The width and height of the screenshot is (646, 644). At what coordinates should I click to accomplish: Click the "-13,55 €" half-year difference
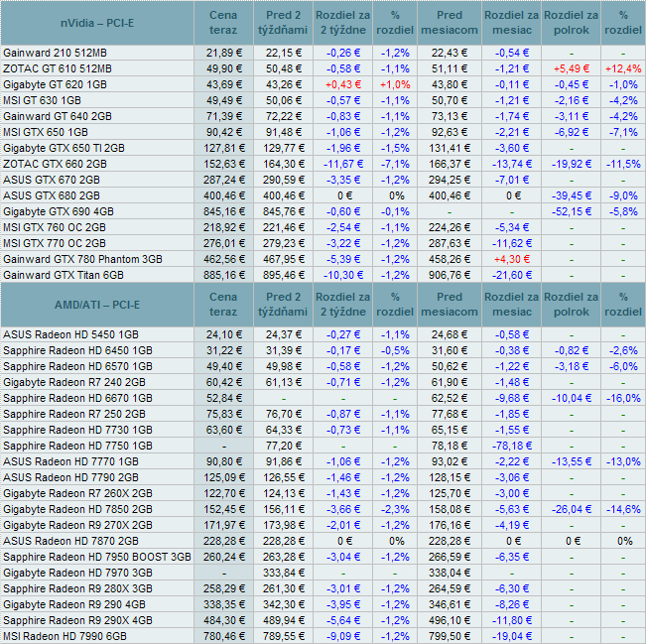pos(571,461)
